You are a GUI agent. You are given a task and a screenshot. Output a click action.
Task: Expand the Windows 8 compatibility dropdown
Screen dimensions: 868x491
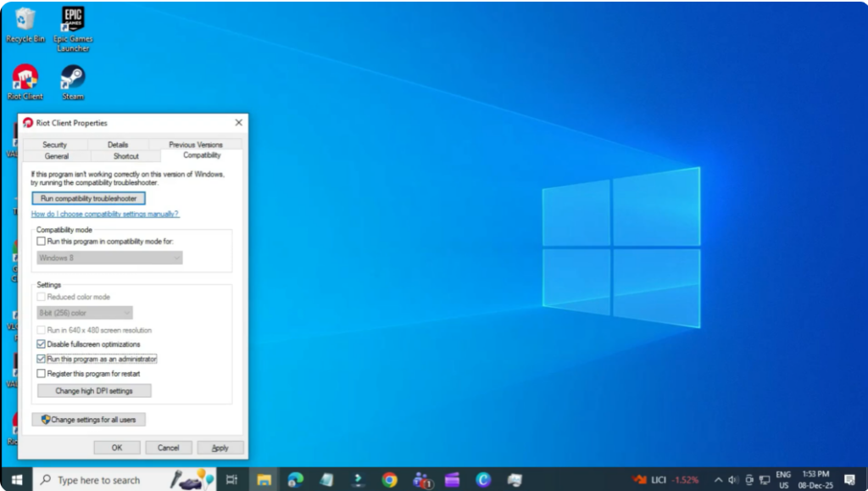coord(110,258)
